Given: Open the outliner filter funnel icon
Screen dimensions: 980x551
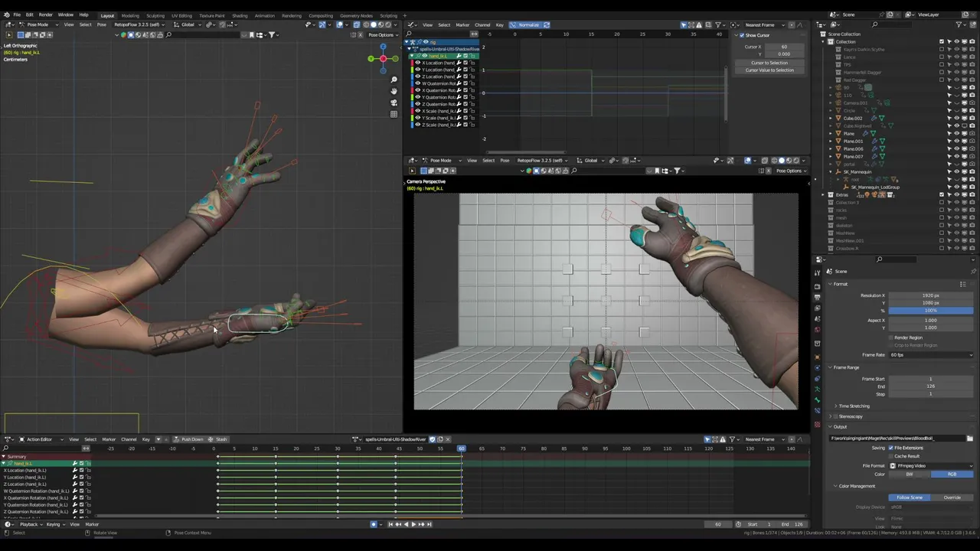Looking at the screenshot, I should pyautogui.click(x=959, y=24).
